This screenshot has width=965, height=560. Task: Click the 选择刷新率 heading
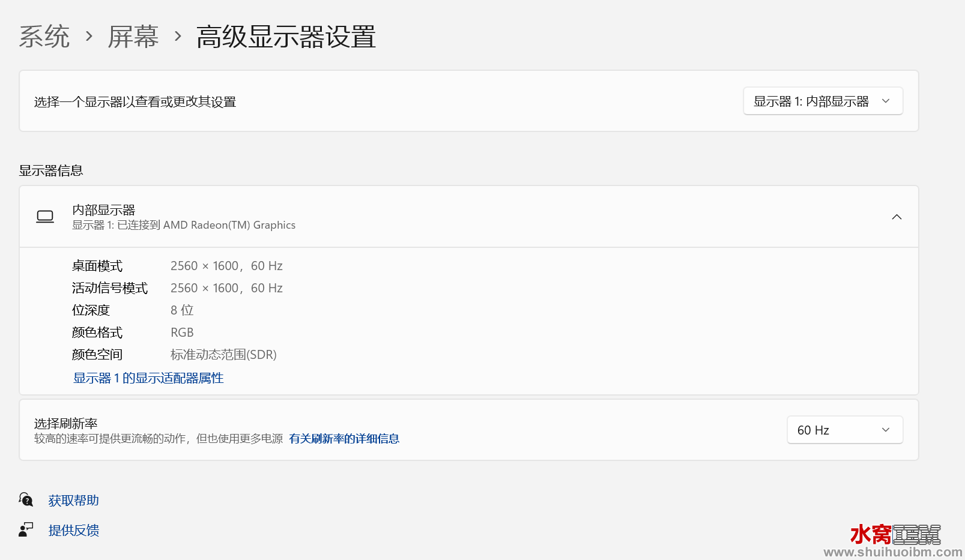point(65,424)
